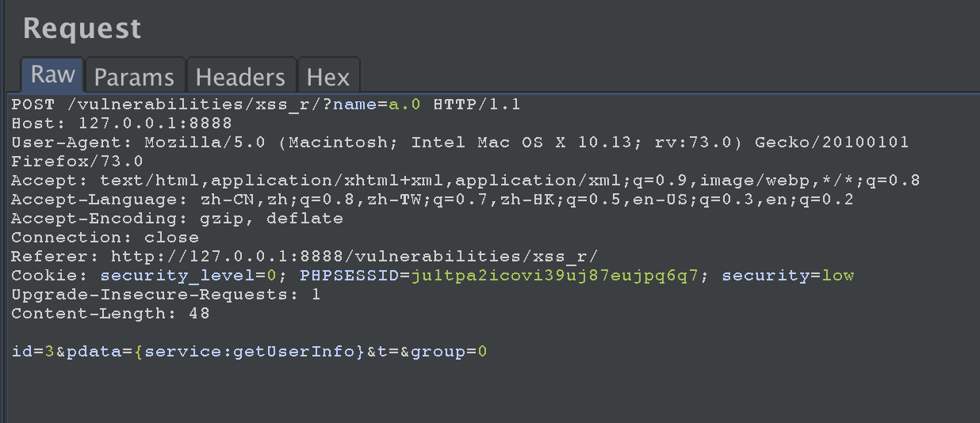Click the Accept-Language header line
Screen dimensions: 980x423
[432, 200]
